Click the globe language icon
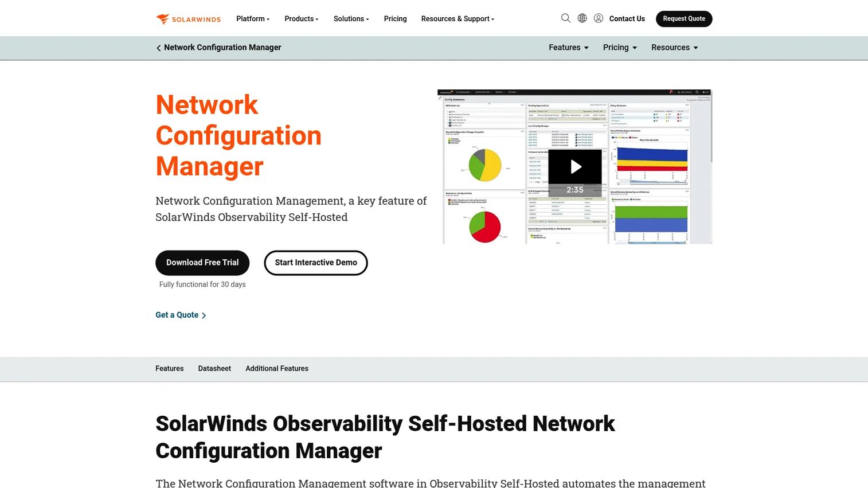Screen dimensions: 868x488 tap(582, 18)
